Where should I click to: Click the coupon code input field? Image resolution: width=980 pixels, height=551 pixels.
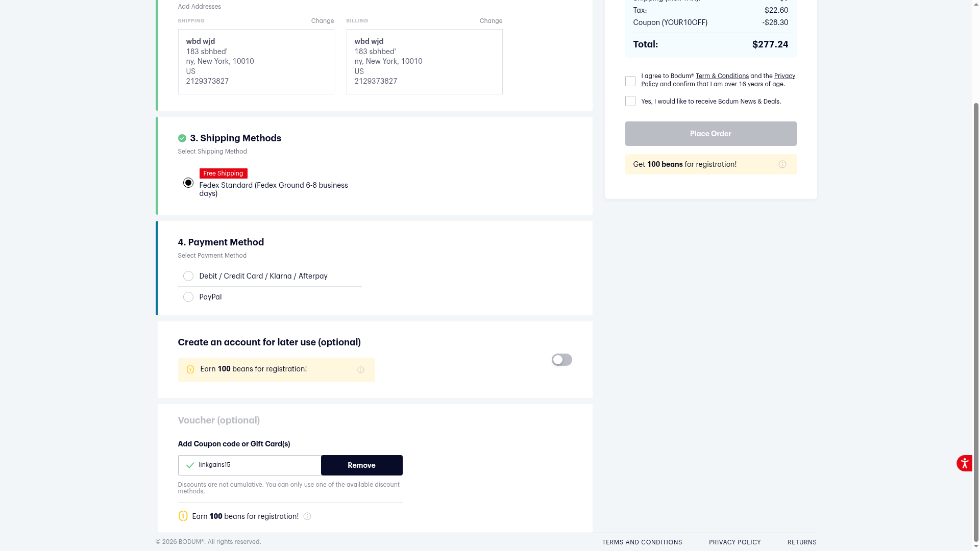255,465
